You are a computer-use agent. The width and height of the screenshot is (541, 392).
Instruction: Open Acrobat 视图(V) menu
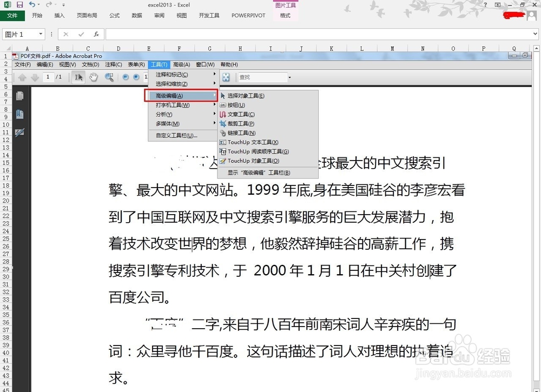[67, 64]
